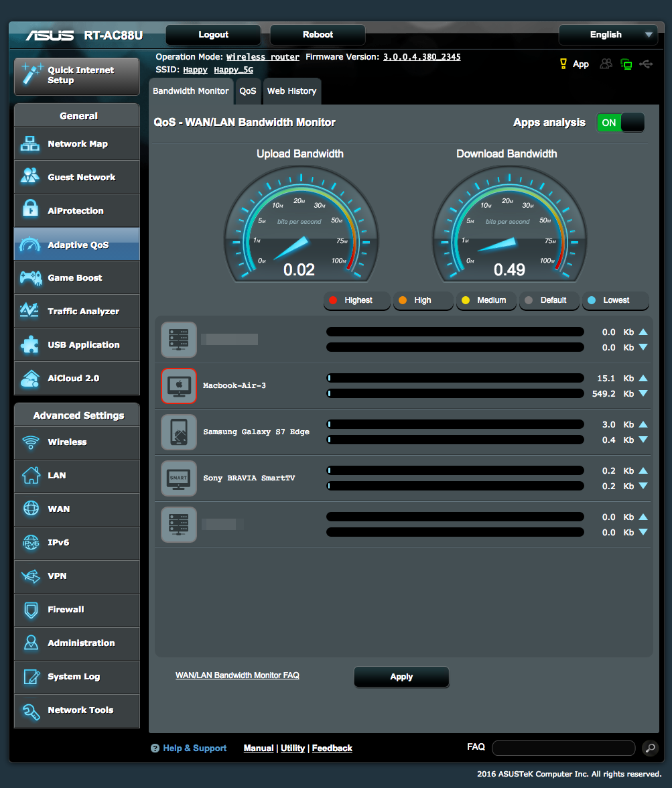Click the App lightbulb icon in header
The height and width of the screenshot is (788, 672).
pyautogui.click(x=563, y=64)
